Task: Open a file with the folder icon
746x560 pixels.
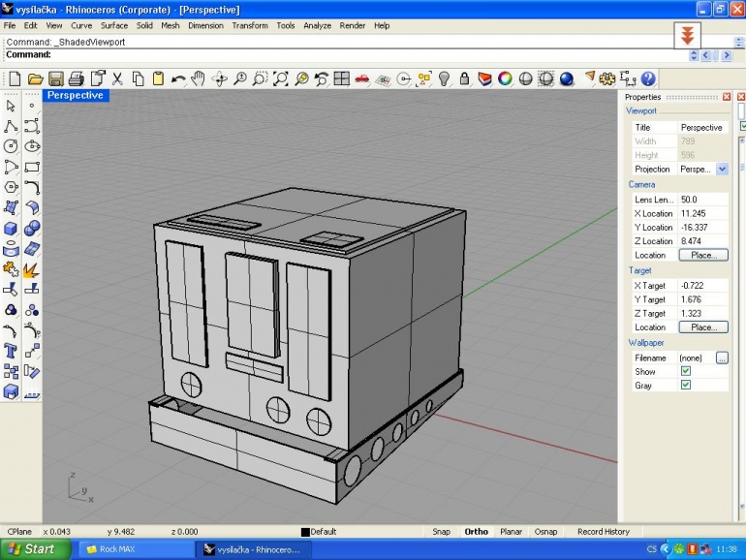Action: click(x=35, y=78)
